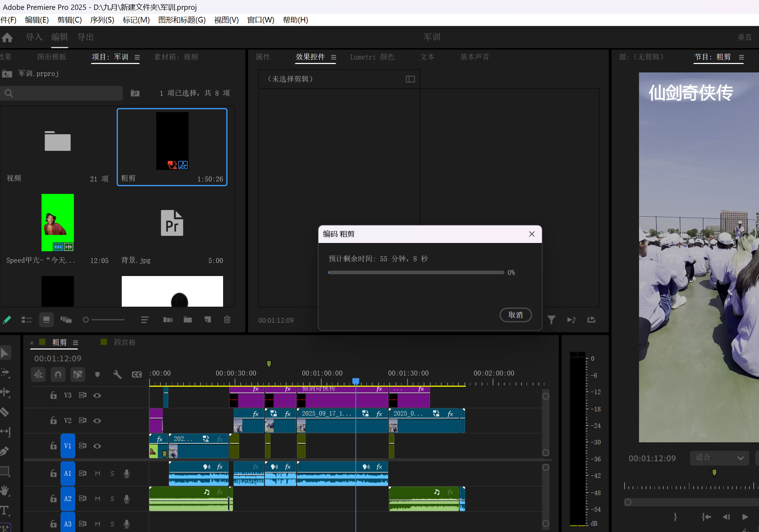Click the Home icon
This screenshot has height=532, width=759.
point(7,37)
